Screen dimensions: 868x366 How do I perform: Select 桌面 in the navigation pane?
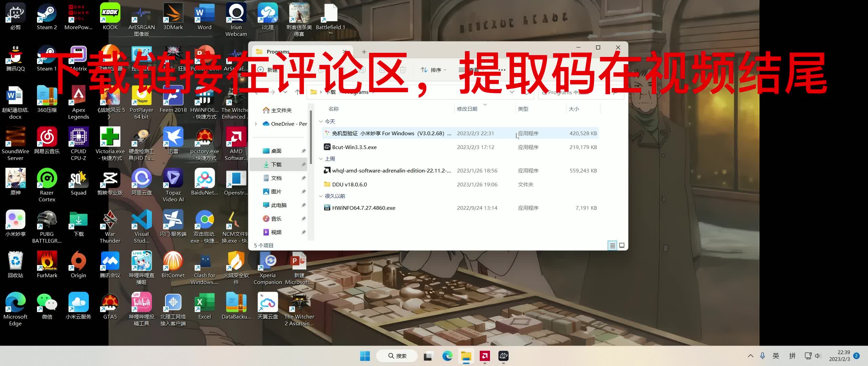pos(279,151)
